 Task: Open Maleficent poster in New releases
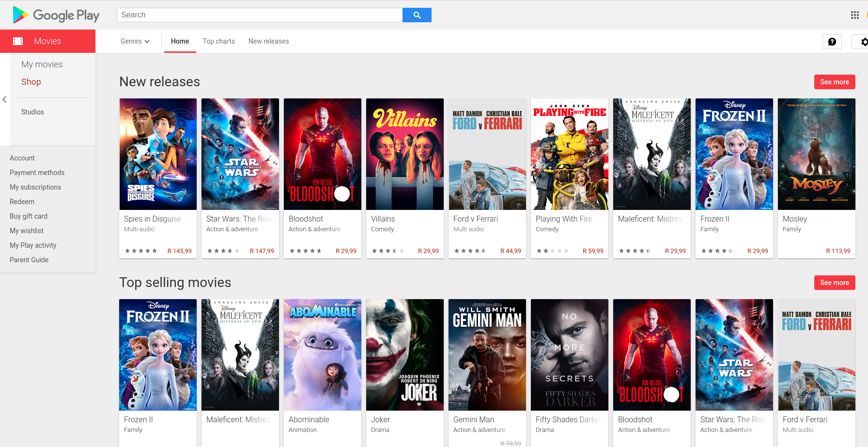pos(652,154)
